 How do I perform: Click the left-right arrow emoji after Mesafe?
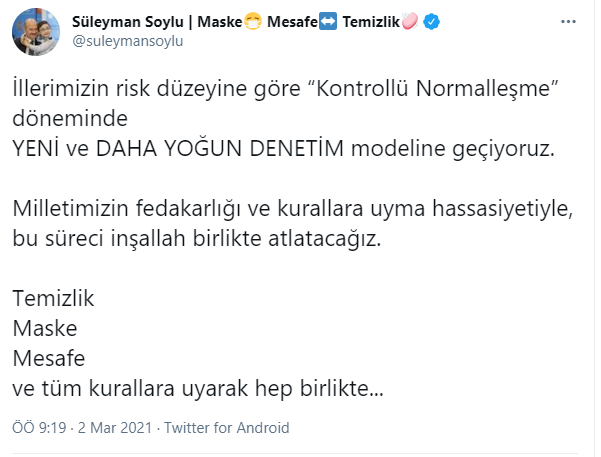328,21
